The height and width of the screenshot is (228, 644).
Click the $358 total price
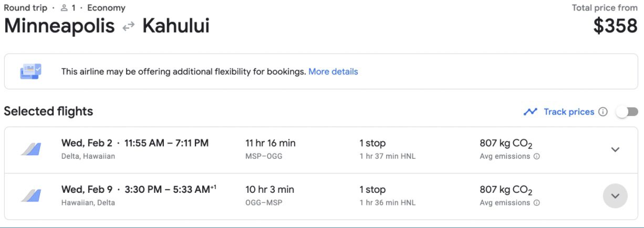point(616,26)
